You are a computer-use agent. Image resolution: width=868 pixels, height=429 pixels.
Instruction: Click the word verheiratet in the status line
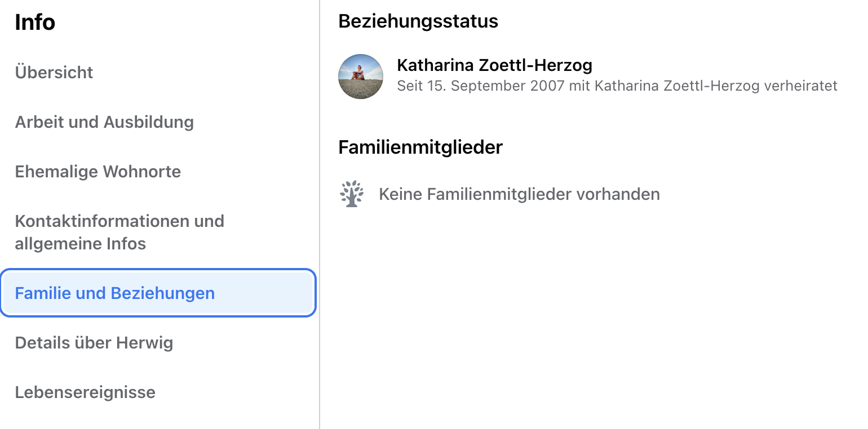click(800, 86)
